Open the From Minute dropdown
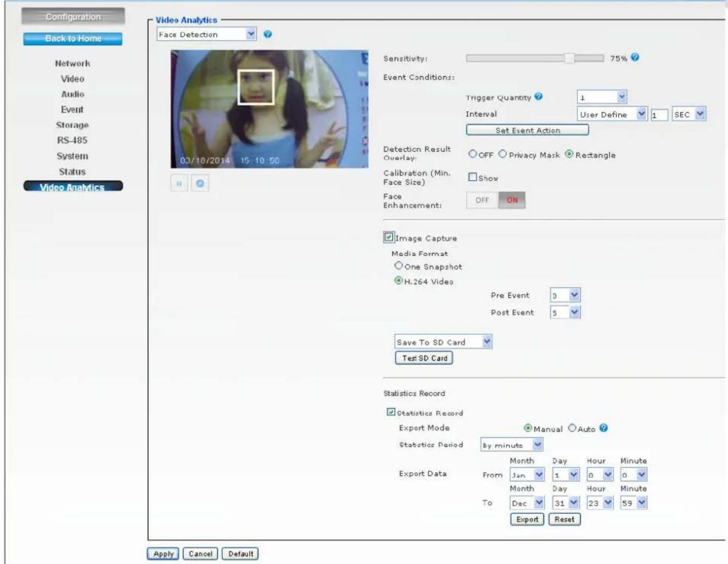Screen dimensions: 728x564 coord(633,475)
